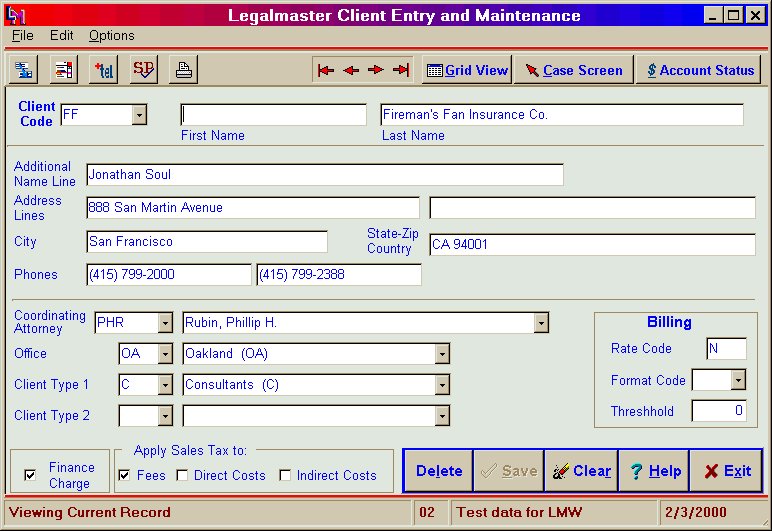This screenshot has height=531, width=772.
Task: Toggle the Finance Charge checkbox
Action: [x=30, y=475]
